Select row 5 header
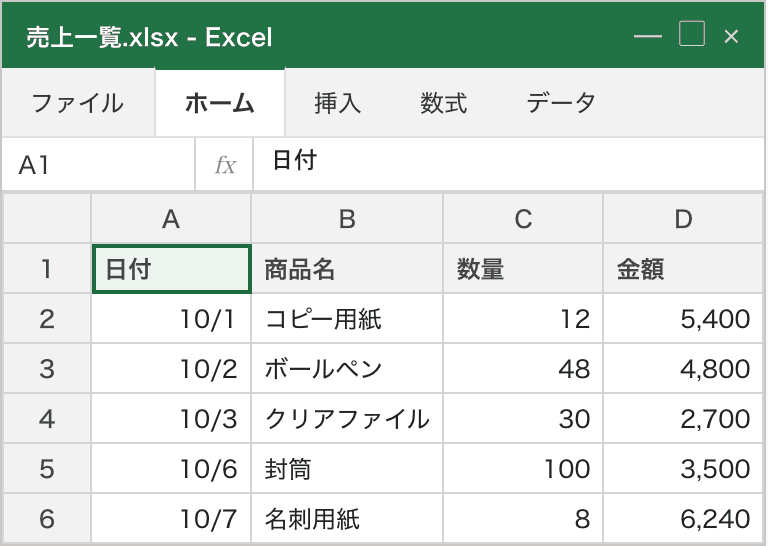 coord(47,469)
